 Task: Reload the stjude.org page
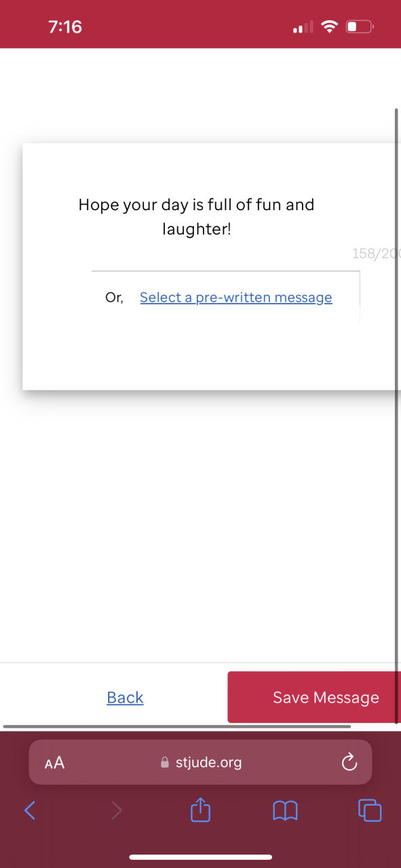(349, 763)
